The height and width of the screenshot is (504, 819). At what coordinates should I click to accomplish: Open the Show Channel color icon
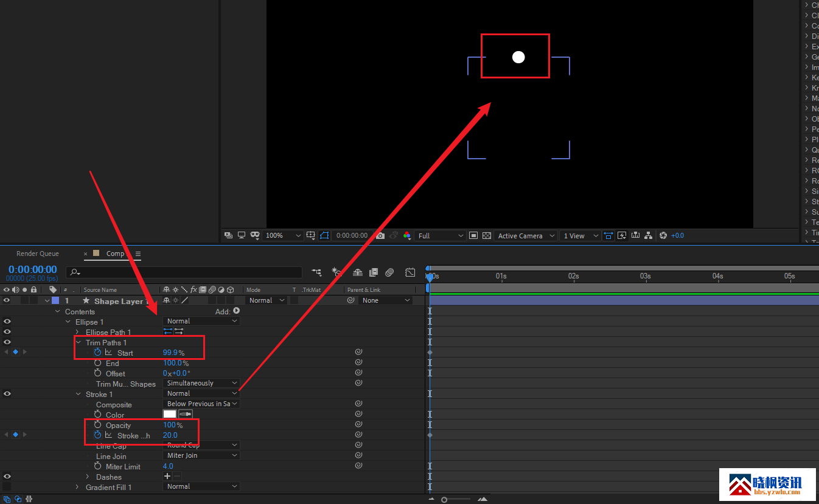pos(406,235)
